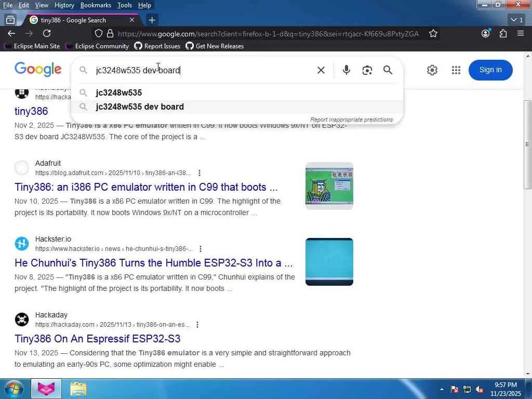Click the browser URL address bar

click(268, 34)
